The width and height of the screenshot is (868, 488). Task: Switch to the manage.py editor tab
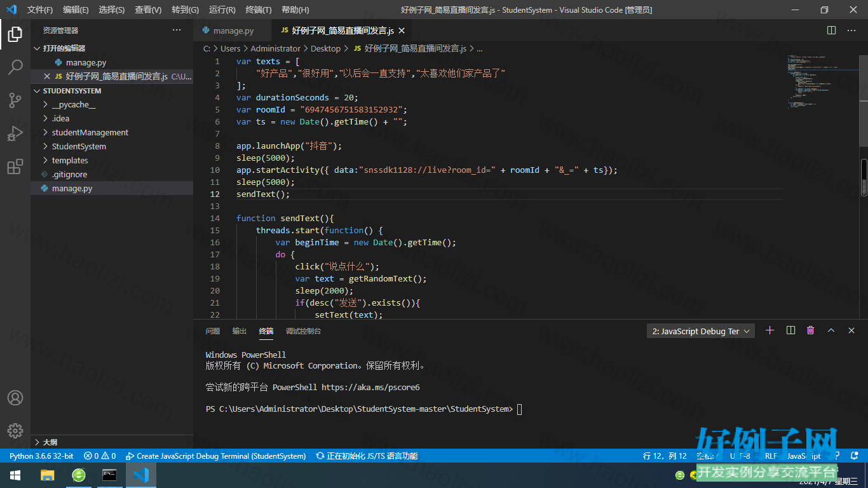click(x=233, y=30)
